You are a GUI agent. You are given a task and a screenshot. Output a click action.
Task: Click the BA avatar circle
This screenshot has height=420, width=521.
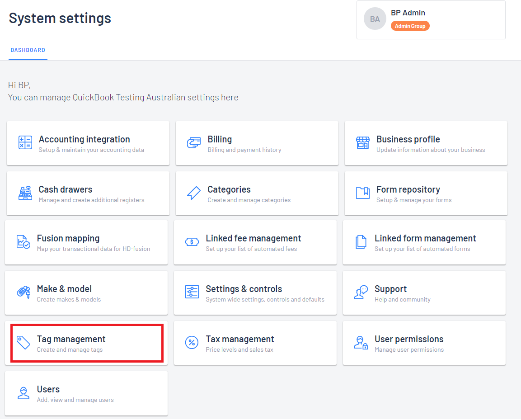(375, 19)
